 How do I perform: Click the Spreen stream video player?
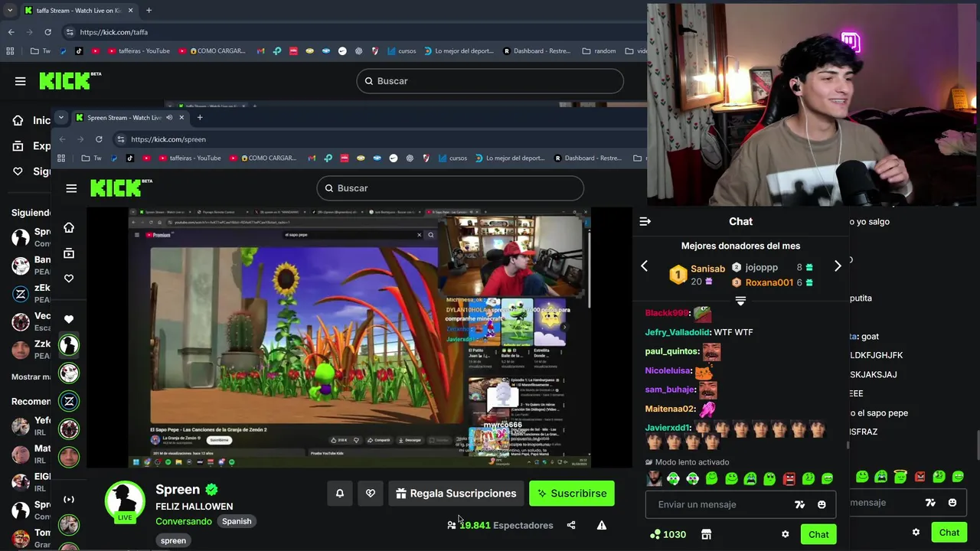359,337
